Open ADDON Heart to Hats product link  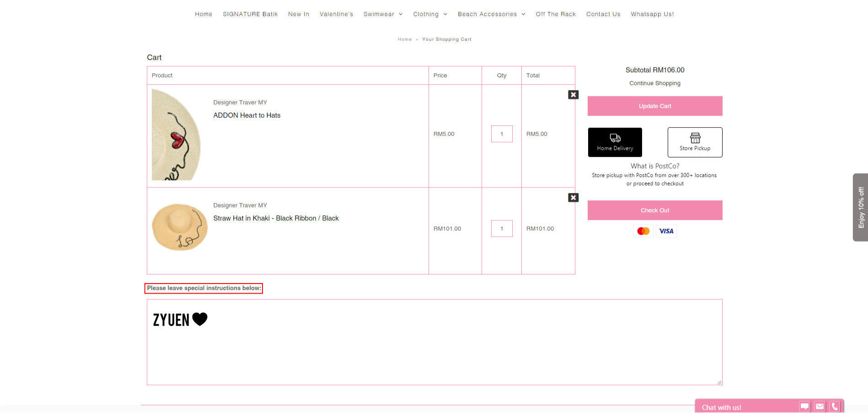(x=247, y=115)
